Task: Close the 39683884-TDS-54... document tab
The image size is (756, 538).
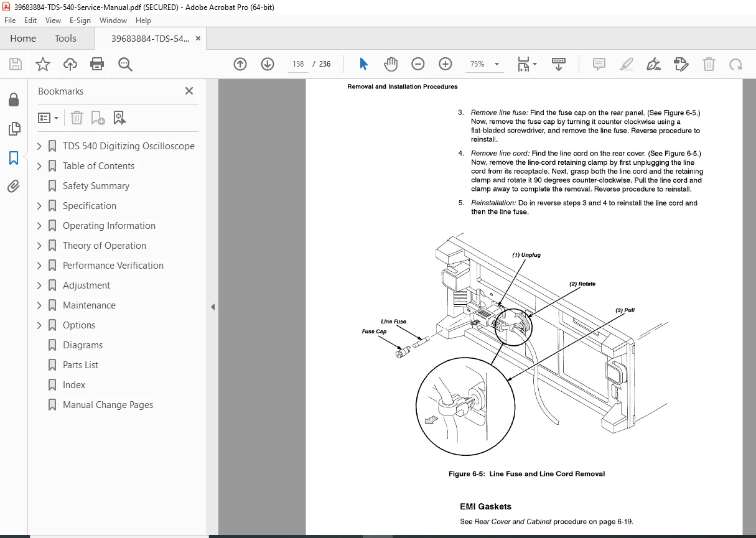Action: (198, 39)
